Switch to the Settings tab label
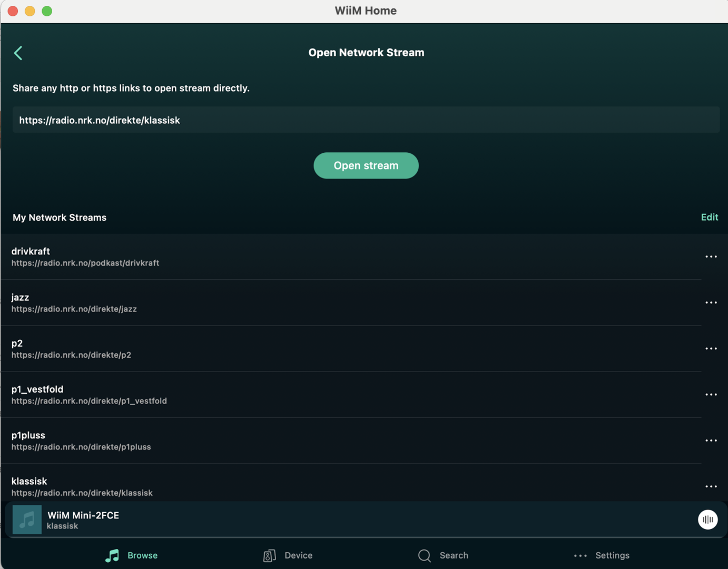 click(612, 555)
